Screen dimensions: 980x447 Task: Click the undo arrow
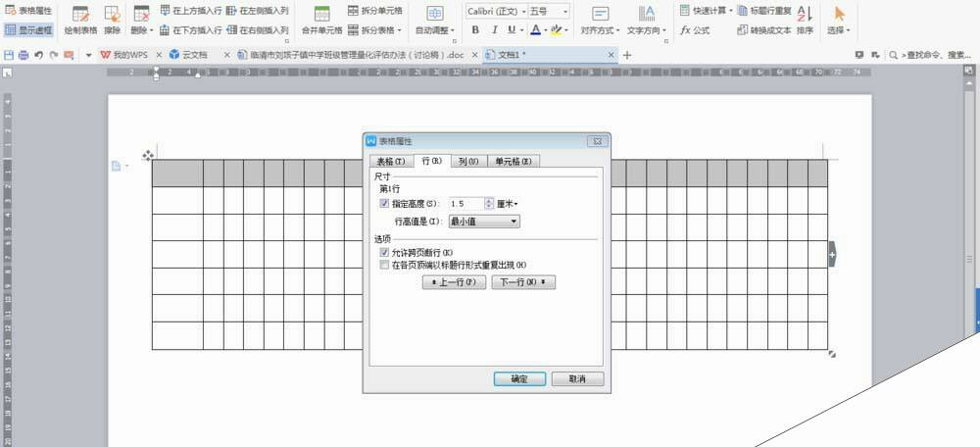[39, 55]
